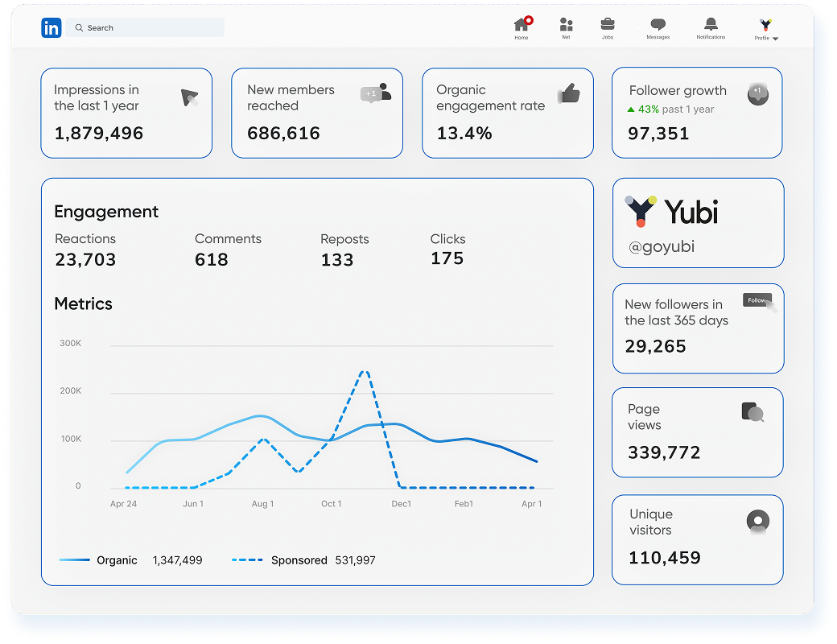This screenshot has width=837, height=644.
Task: Click the Impressions cursor icon
Action: point(189,98)
